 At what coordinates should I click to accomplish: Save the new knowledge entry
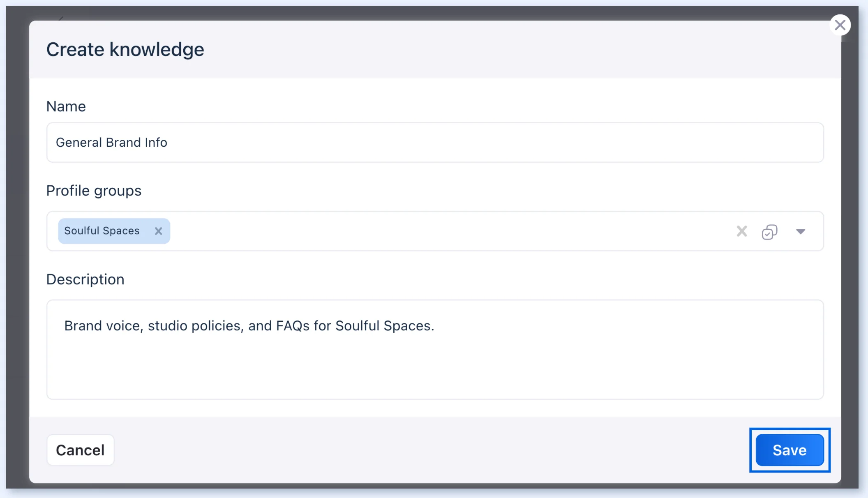coord(790,450)
